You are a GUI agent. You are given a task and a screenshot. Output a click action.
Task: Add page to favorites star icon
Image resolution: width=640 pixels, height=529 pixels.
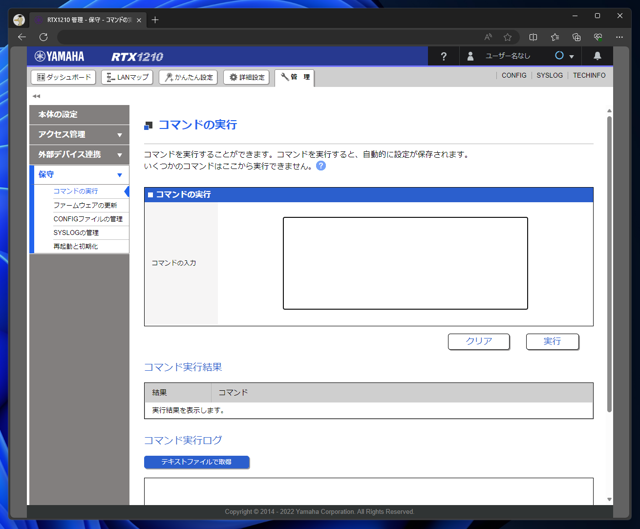(507, 37)
